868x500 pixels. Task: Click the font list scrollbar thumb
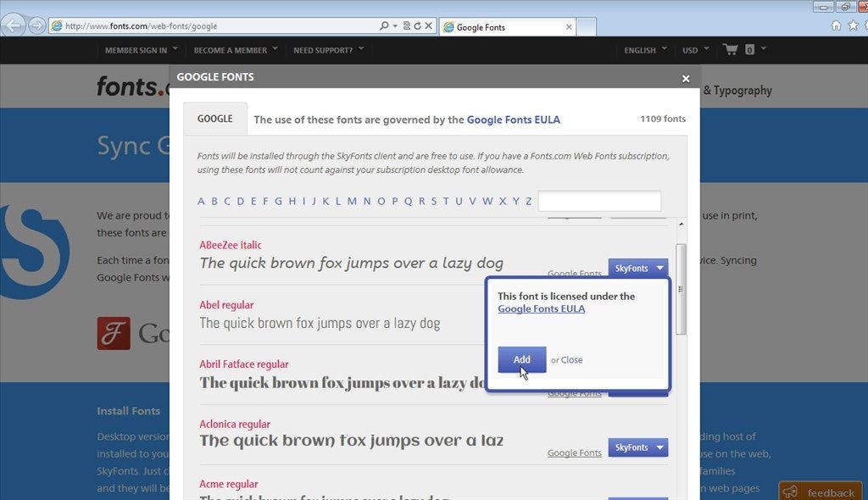[x=681, y=289]
